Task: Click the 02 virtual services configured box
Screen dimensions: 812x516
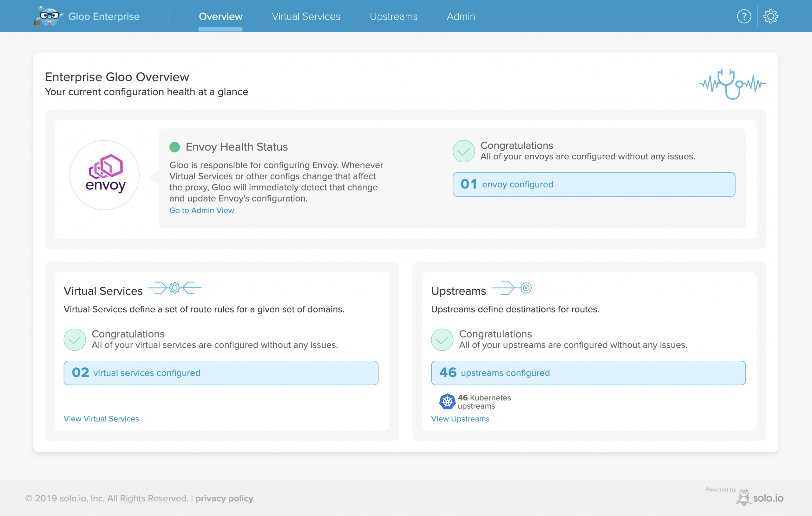Action: coord(220,373)
